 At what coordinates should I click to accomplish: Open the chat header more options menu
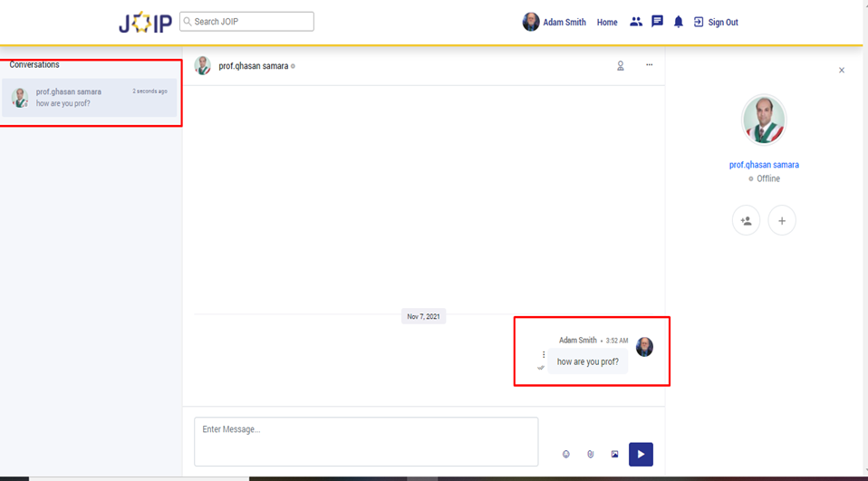[650, 64]
